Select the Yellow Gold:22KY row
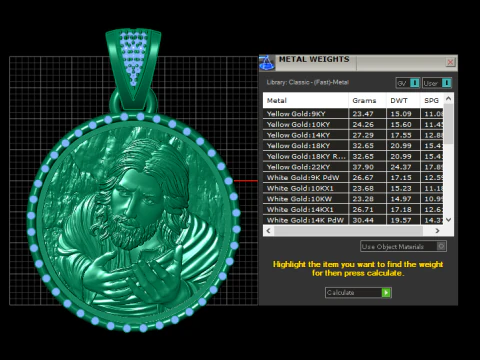Viewport: 480px width, 360px height. pyautogui.click(x=353, y=167)
